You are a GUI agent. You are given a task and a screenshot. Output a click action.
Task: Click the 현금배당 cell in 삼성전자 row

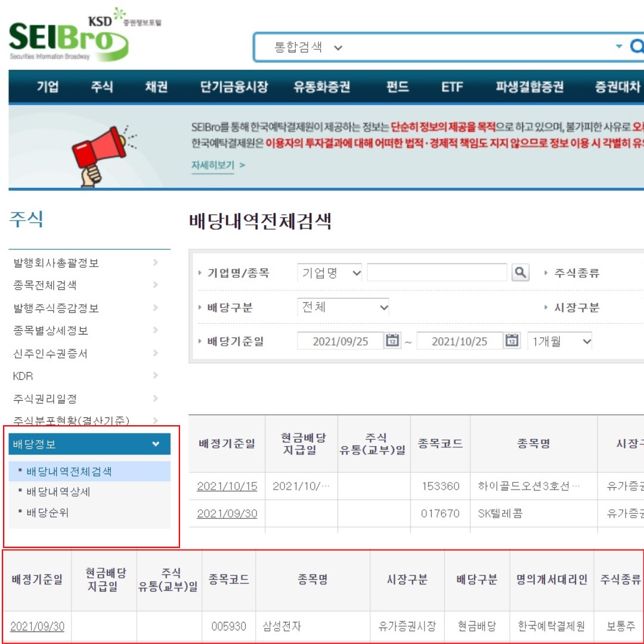coord(477,626)
